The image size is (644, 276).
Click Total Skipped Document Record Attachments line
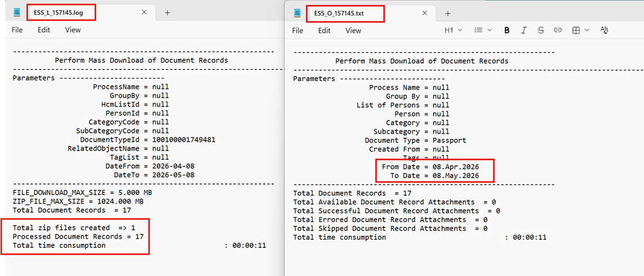tap(390, 229)
